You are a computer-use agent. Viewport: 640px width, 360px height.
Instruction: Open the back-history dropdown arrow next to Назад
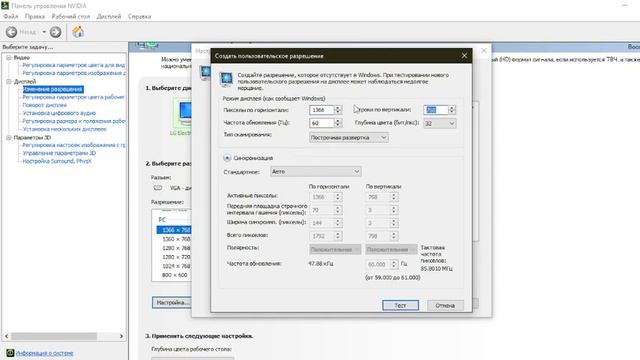tap(44, 32)
